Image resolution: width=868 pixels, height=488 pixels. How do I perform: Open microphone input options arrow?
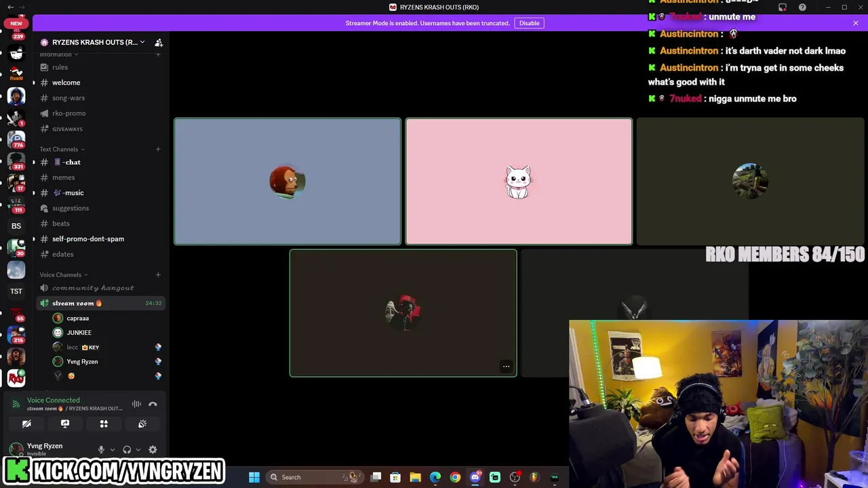pos(112,449)
